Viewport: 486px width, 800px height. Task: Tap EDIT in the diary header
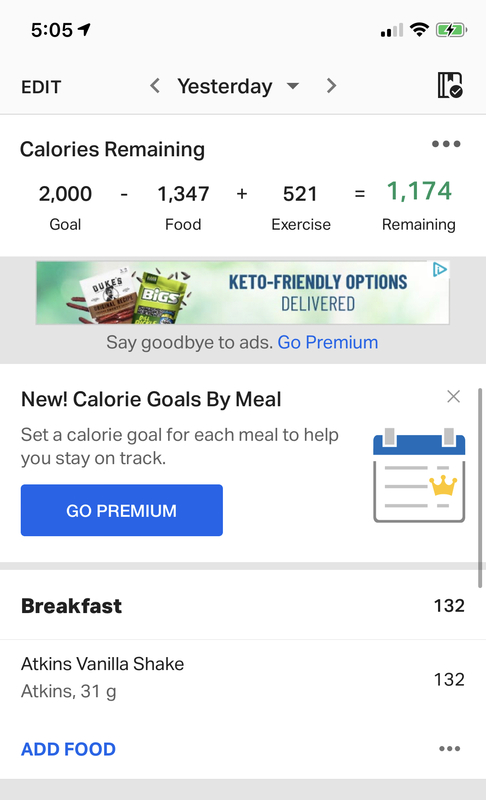tap(41, 87)
